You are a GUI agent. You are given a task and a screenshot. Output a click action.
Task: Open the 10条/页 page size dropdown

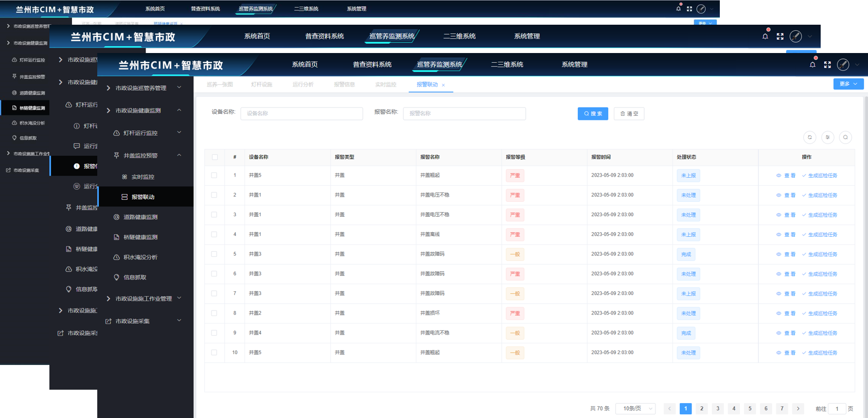[636, 409]
